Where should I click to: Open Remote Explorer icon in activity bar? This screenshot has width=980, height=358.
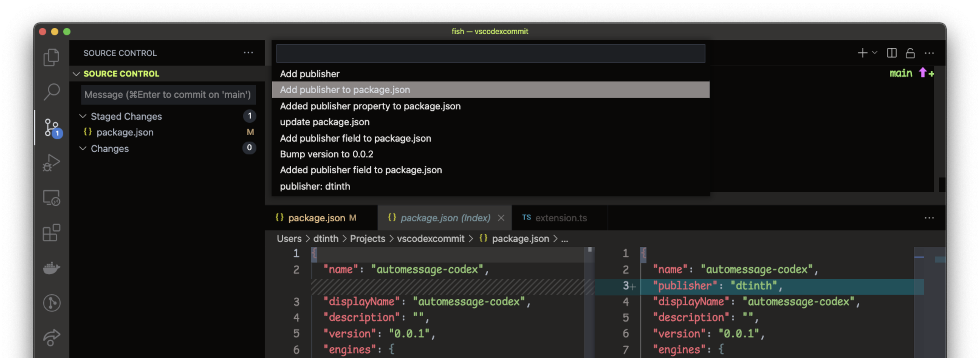click(51, 198)
